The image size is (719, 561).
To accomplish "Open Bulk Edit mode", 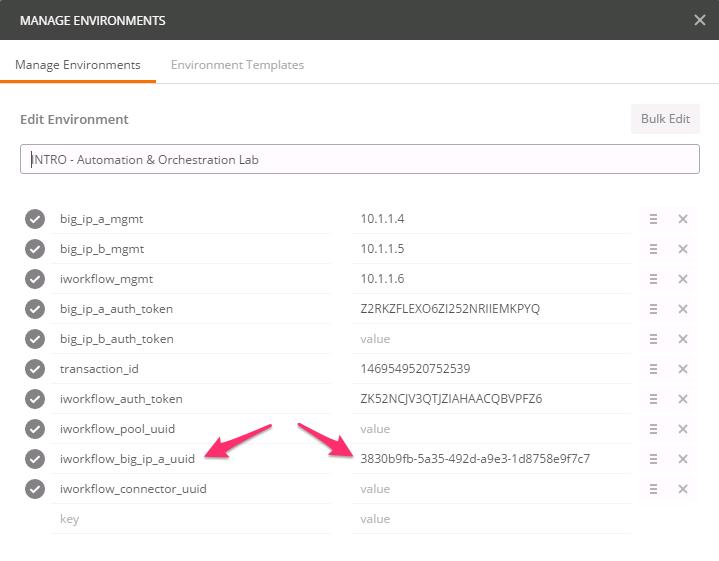I will click(x=665, y=119).
